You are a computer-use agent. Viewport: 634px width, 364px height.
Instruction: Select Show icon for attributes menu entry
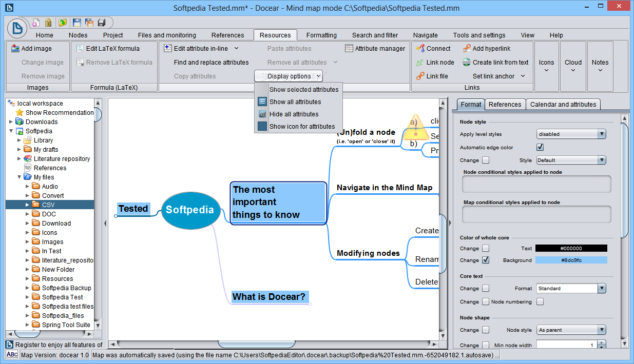tap(298, 126)
